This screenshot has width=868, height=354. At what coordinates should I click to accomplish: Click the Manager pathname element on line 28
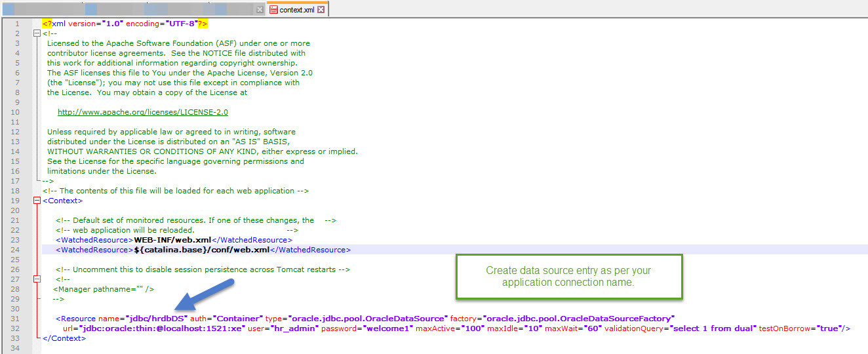click(104, 289)
